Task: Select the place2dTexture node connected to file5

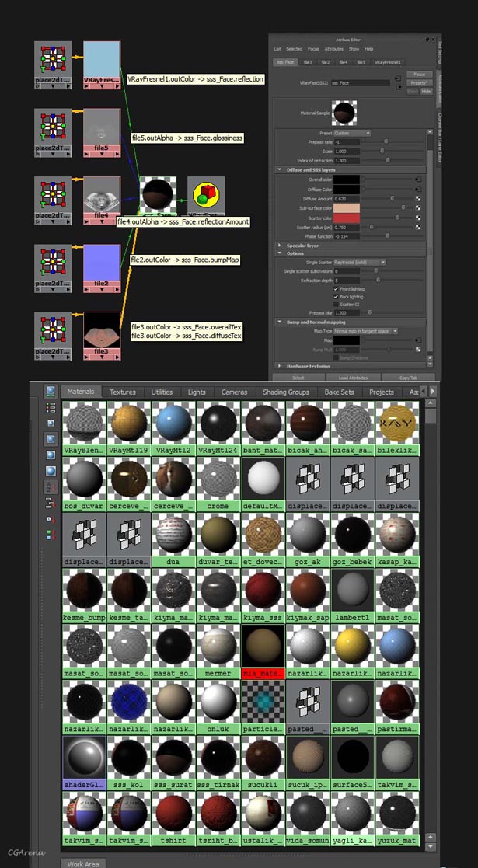Action: coord(53,133)
